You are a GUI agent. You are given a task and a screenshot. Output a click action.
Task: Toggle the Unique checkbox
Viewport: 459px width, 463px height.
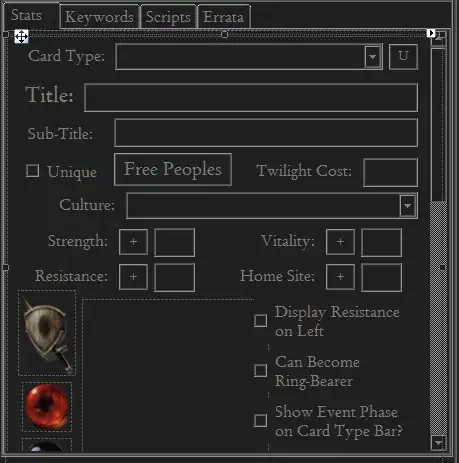coord(32,171)
